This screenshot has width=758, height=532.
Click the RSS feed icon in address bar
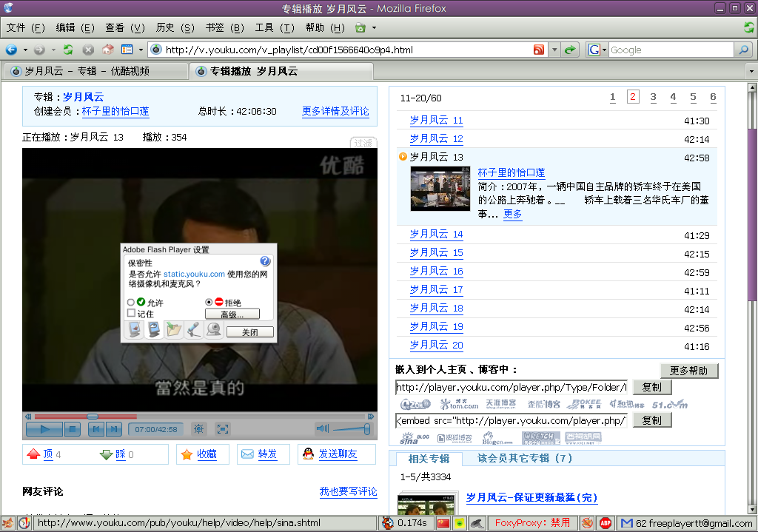[x=539, y=50]
